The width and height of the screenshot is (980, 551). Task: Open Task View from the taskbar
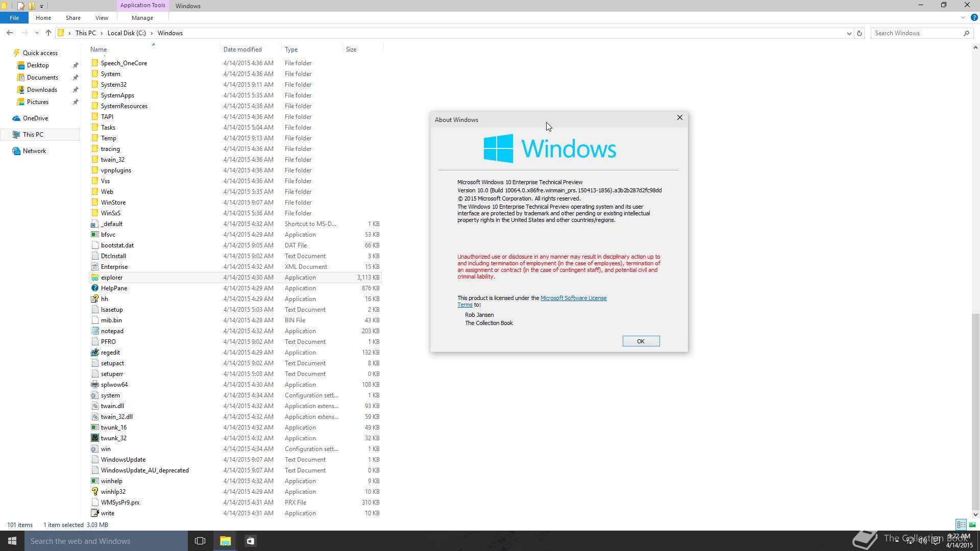[x=200, y=541]
